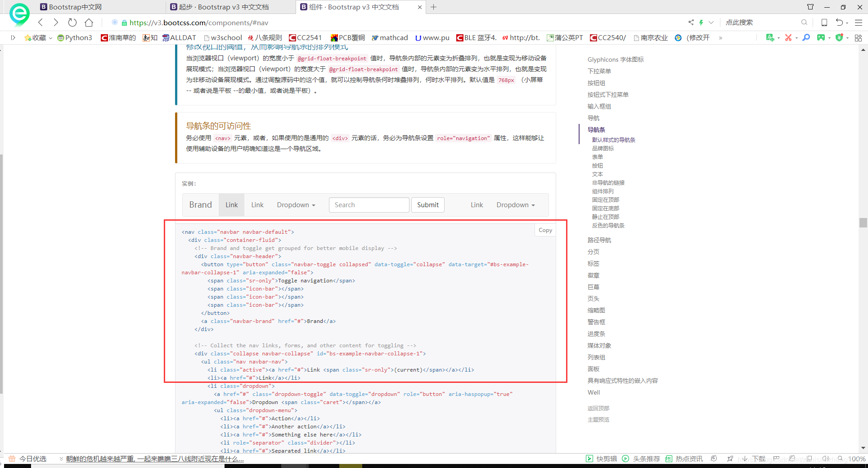Open the screenshot scissors tool in the toolbar

point(788,37)
